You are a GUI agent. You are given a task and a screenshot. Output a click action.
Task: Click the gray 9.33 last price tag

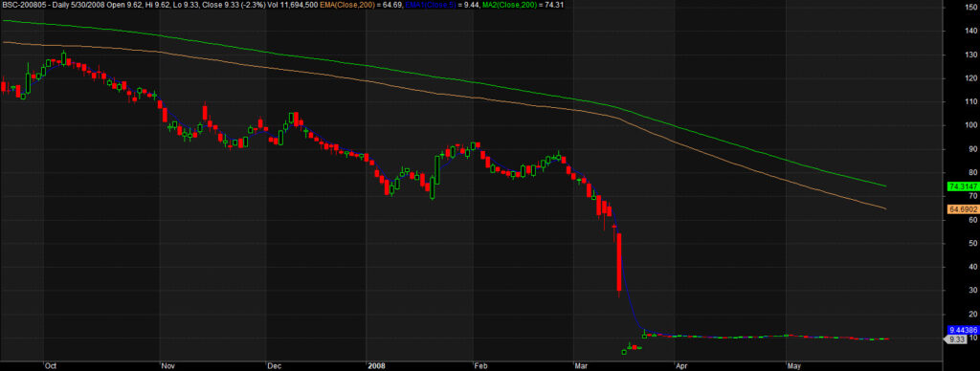[x=957, y=339]
